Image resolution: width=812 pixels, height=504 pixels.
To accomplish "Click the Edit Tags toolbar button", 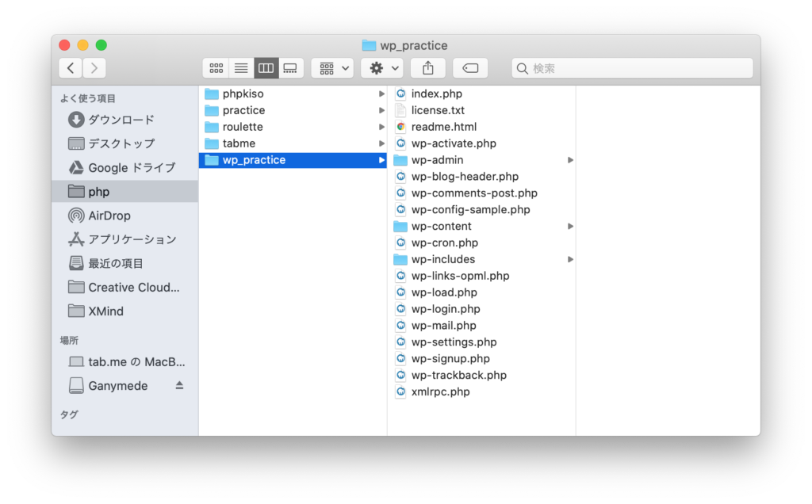I will 470,68.
